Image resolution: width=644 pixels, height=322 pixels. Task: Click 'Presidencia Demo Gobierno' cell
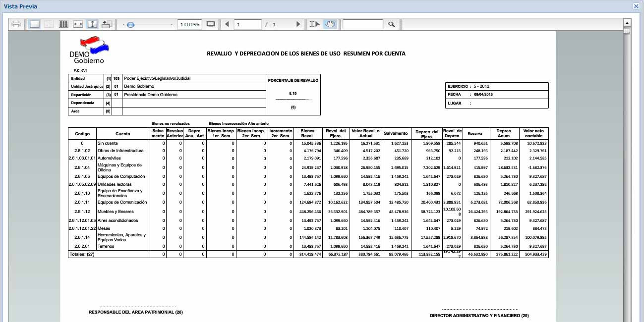pos(151,95)
